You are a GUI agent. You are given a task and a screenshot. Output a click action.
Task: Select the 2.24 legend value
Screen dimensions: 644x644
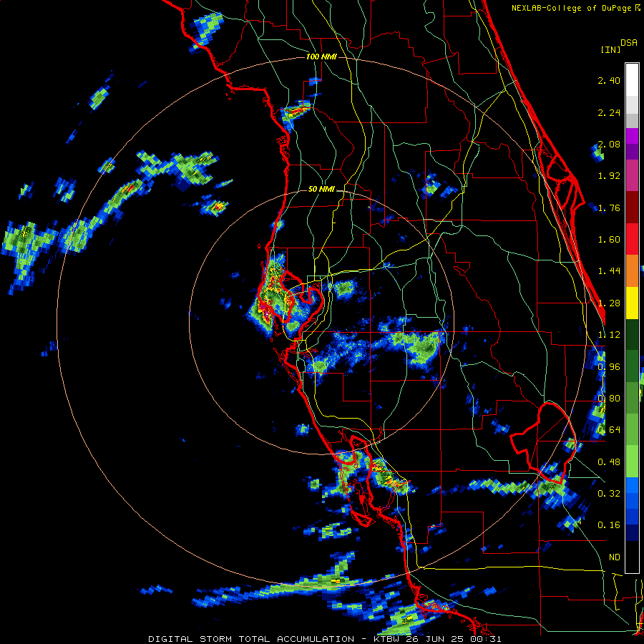609,112
